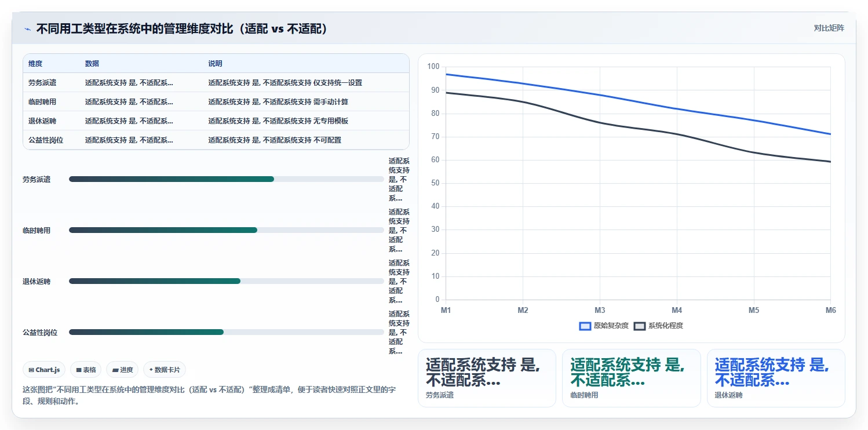Toggle the 系统化程度 legend item
The width and height of the screenshot is (868, 430).
click(658, 326)
